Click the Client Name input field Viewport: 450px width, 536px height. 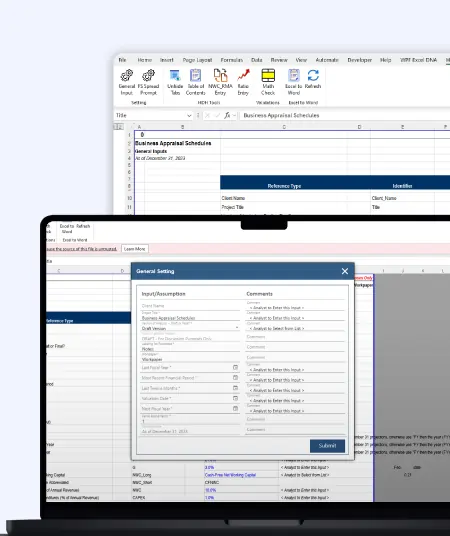pyautogui.click(x=190, y=306)
